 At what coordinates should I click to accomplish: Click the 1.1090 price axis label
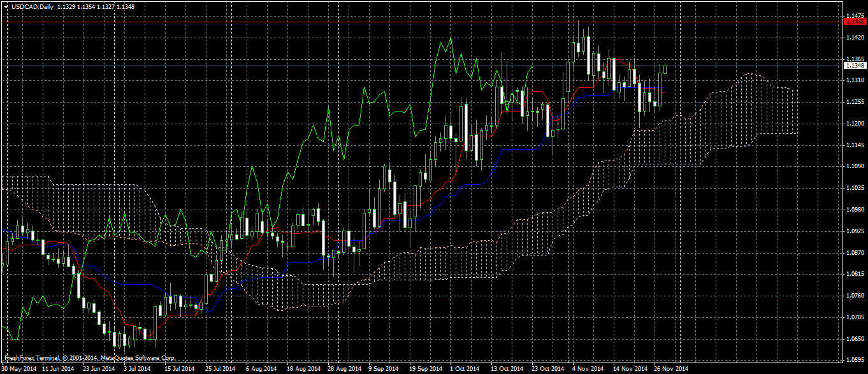[855, 166]
